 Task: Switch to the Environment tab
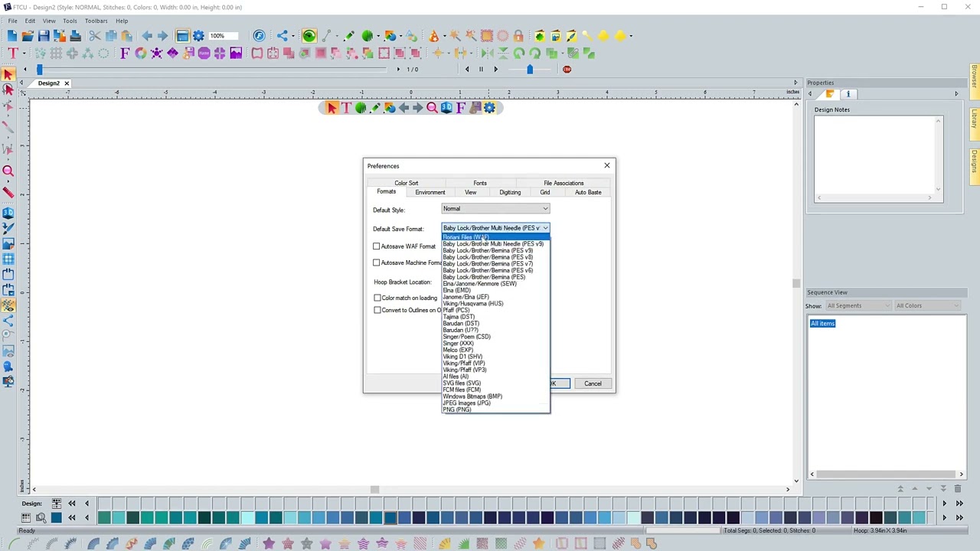pos(430,192)
